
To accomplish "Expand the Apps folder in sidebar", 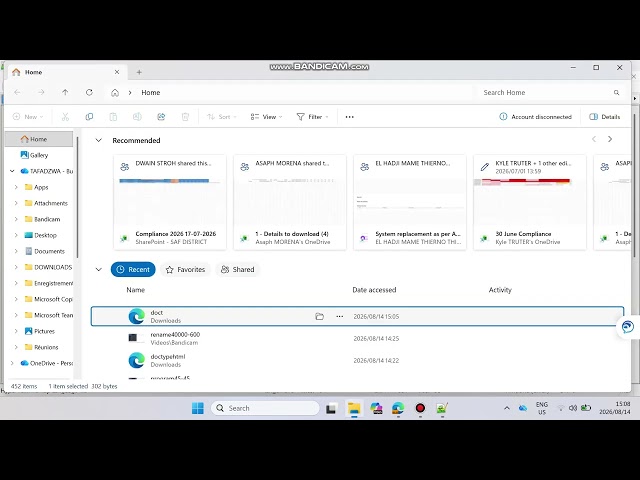I will click(x=16, y=187).
